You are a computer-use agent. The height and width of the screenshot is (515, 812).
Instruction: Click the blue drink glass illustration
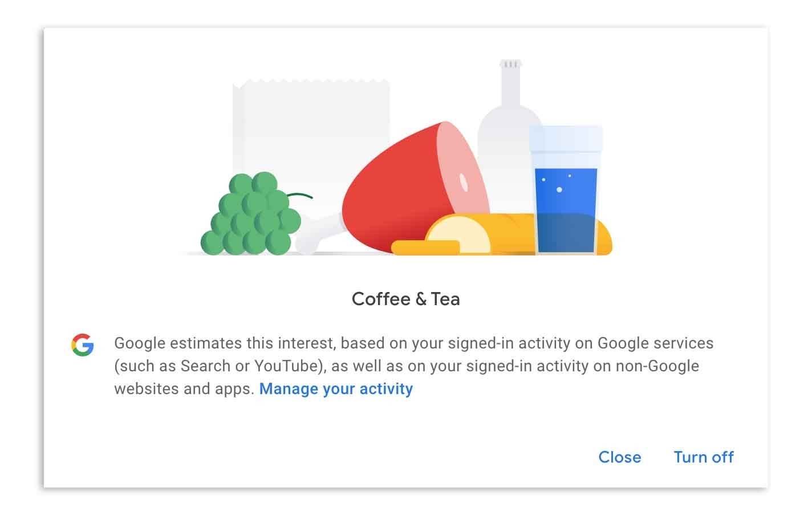566,190
